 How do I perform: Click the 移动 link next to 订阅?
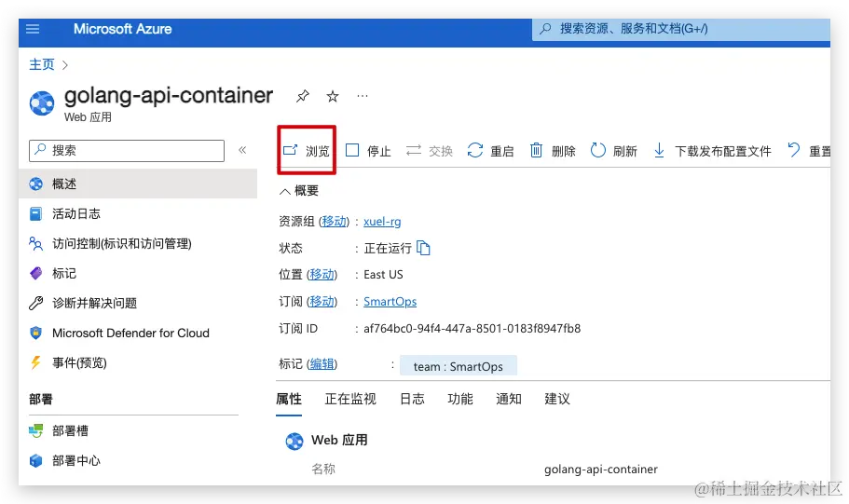click(x=322, y=301)
